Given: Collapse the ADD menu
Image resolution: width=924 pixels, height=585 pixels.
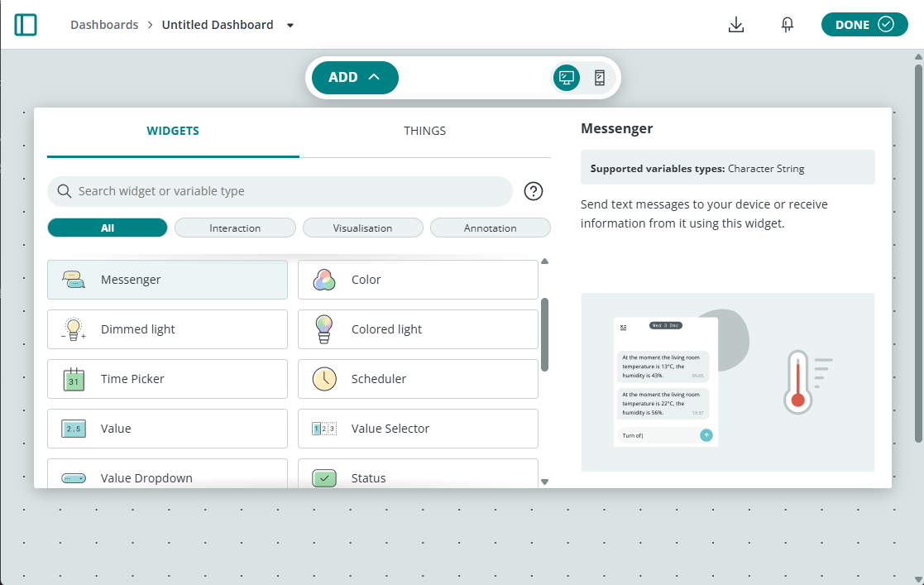Looking at the screenshot, I should click(355, 78).
